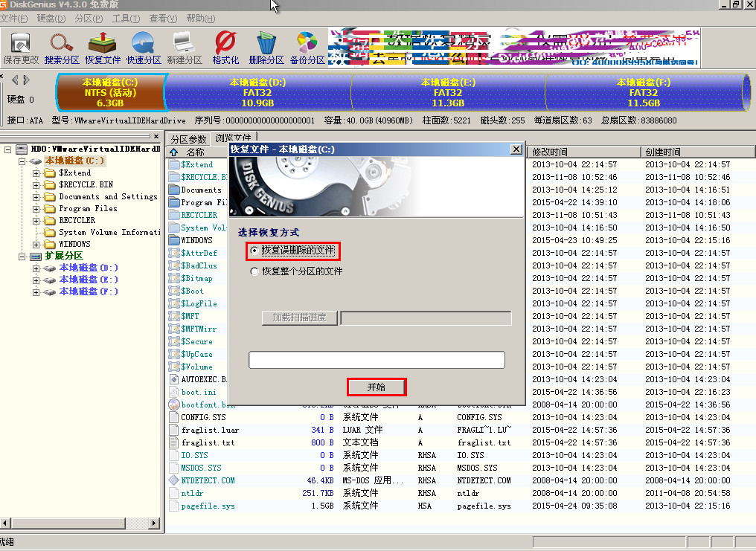Open the 工具(T) menu
The width and height of the screenshot is (756, 551).
click(126, 18)
